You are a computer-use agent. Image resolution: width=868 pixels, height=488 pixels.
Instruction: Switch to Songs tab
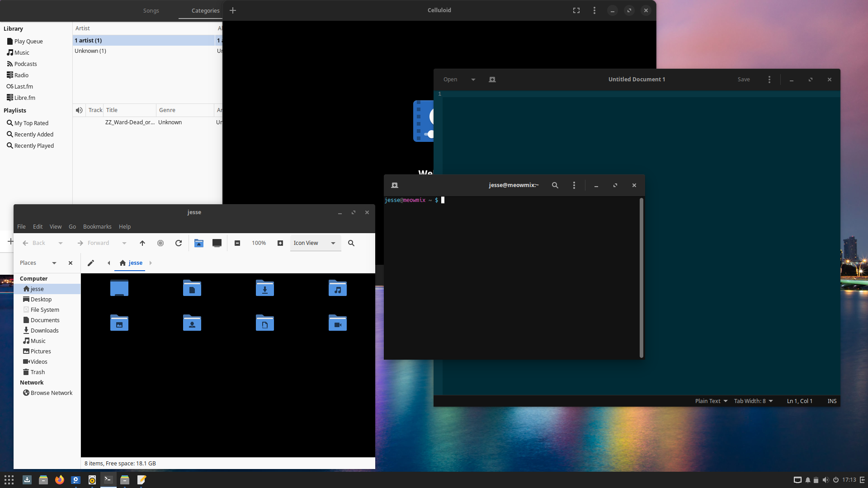[151, 11]
